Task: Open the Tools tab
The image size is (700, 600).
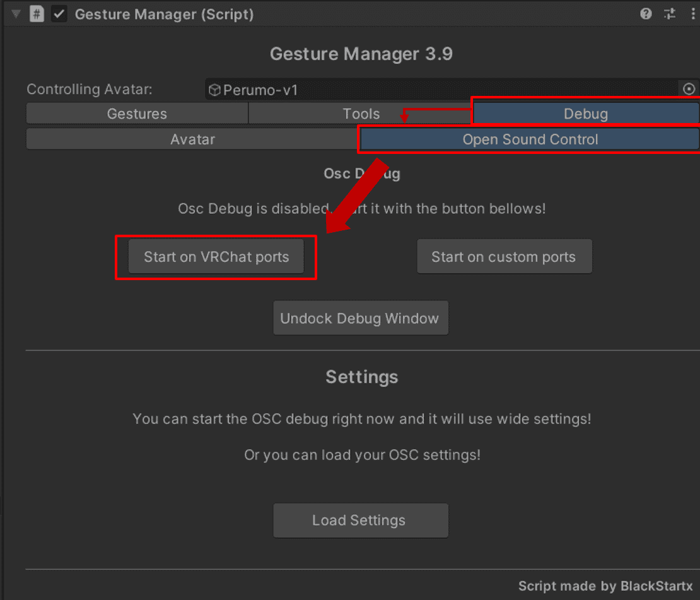Action: pyautogui.click(x=361, y=114)
